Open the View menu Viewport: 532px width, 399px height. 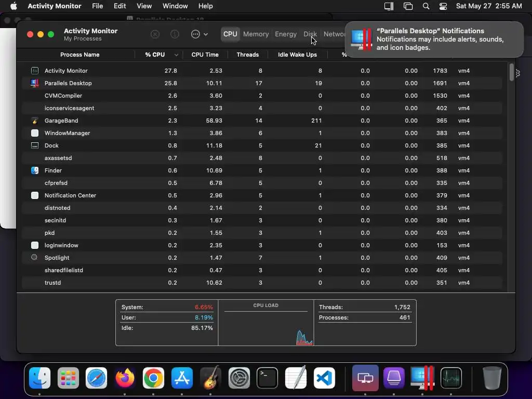[144, 6]
